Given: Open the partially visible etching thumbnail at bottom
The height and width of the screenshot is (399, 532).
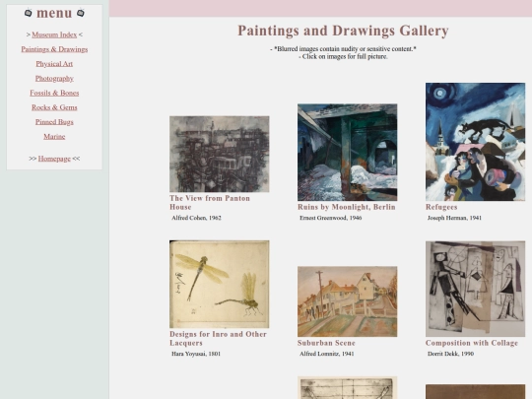Looking at the screenshot, I should coord(348,387).
